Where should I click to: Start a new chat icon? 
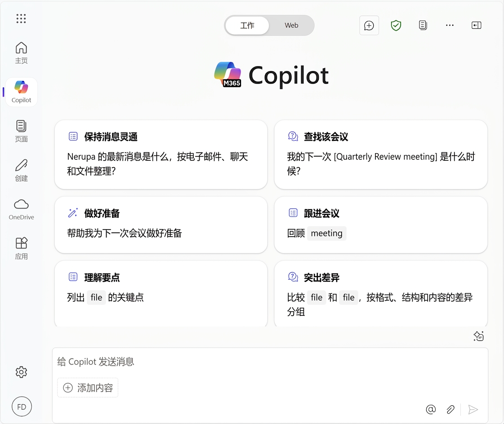(x=369, y=25)
